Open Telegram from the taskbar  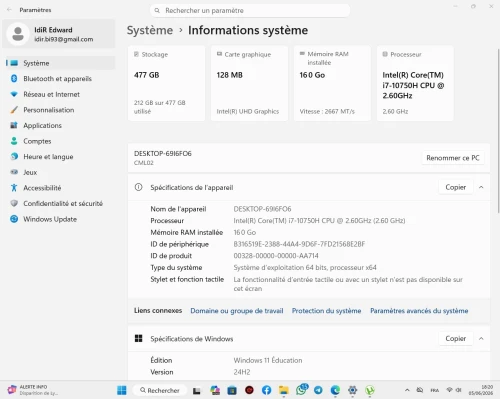[318, 390]
